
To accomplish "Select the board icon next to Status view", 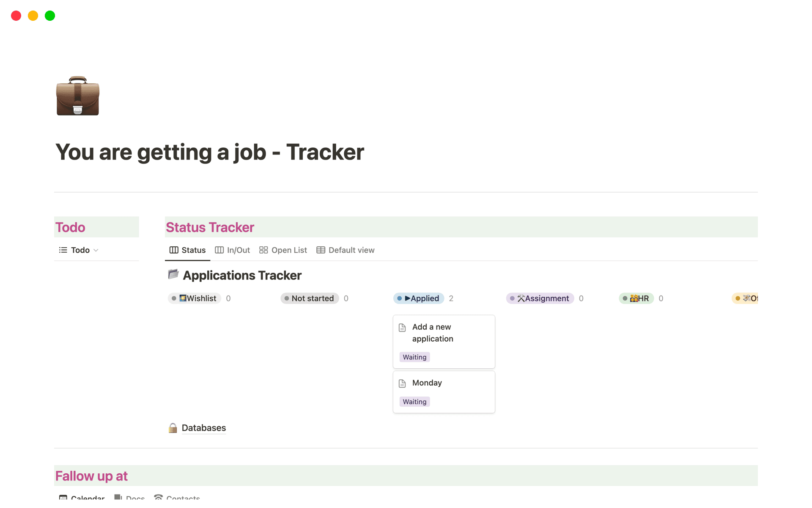I will [x=175, y=250].
